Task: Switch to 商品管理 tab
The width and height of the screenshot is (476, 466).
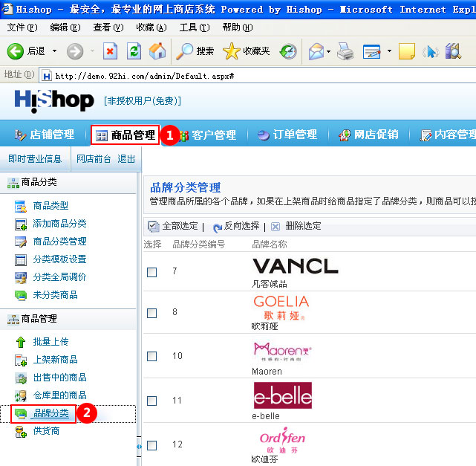Action: click(x=125, y=135)
